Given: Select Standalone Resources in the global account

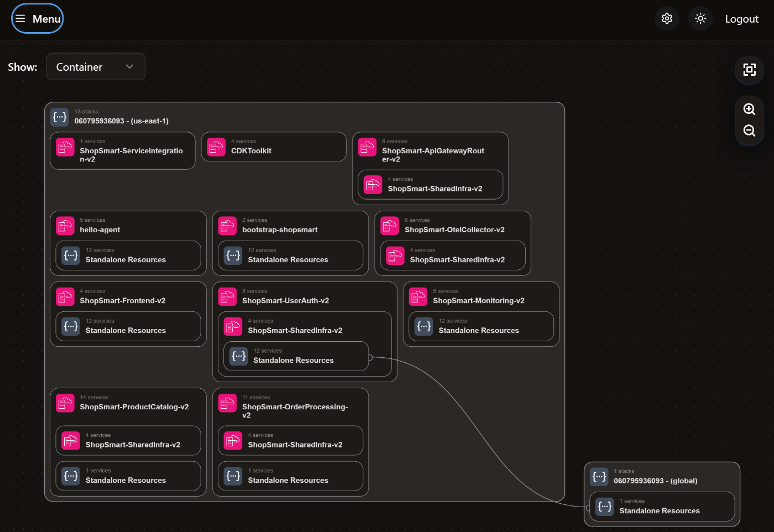Looking at the screenshot, I should [x=662, y=507].
